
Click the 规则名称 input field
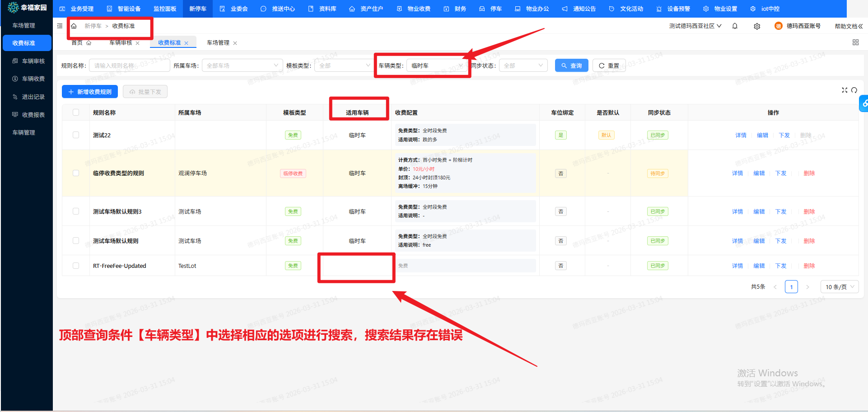129,66
